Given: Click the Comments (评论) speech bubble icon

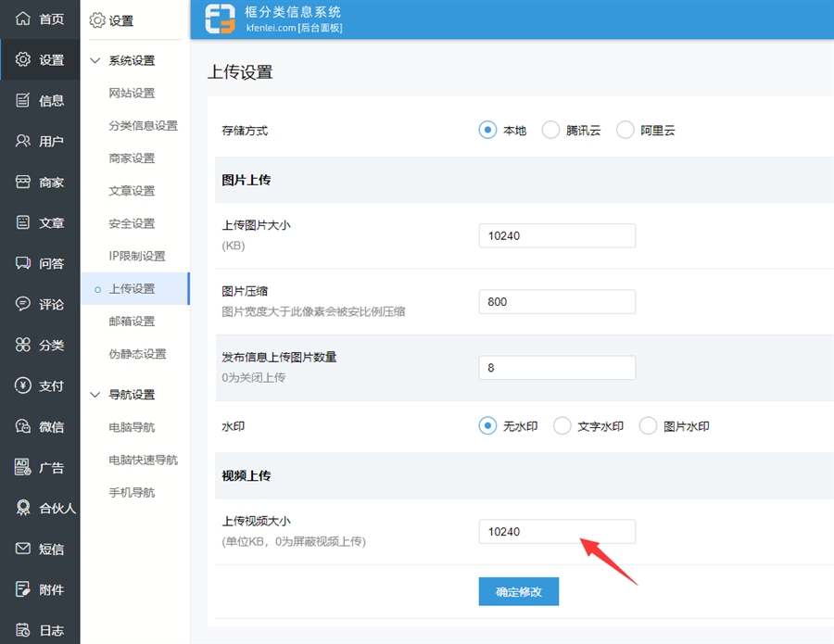Looking at the screenshot, I should pyautogui.click(x=23, y=304).
